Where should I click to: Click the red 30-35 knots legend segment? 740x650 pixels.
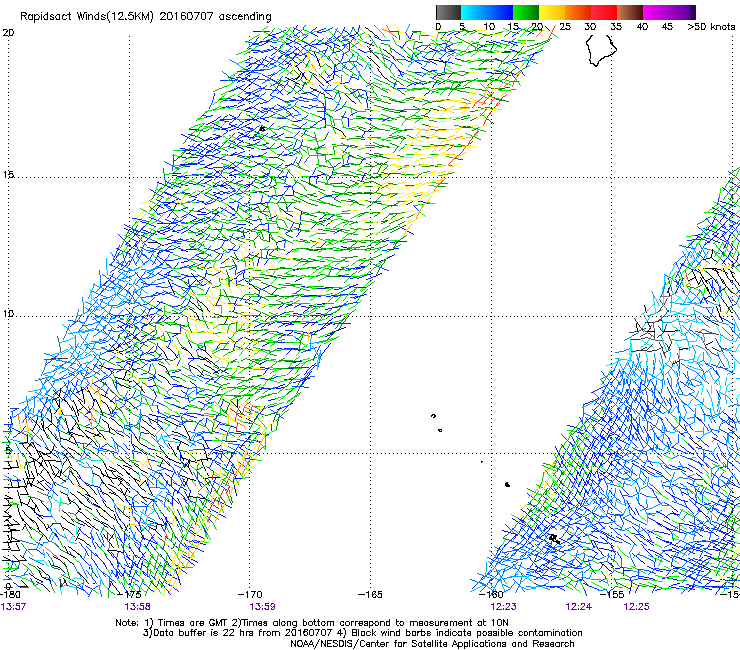604,12
